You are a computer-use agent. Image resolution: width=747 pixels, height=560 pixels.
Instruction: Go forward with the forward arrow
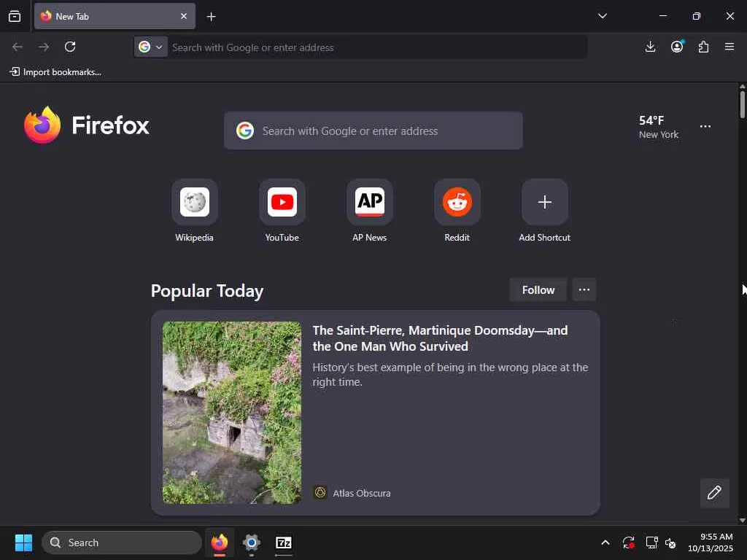point(44,47)
